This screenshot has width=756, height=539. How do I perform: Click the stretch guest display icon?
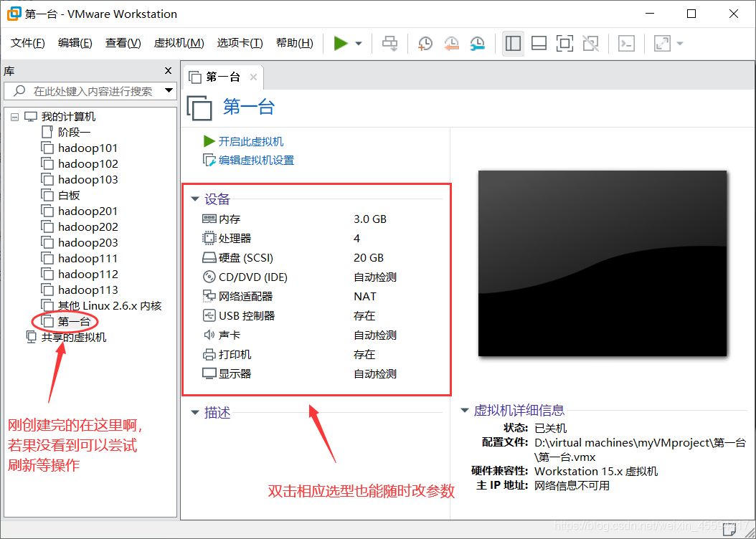(662, 43)
